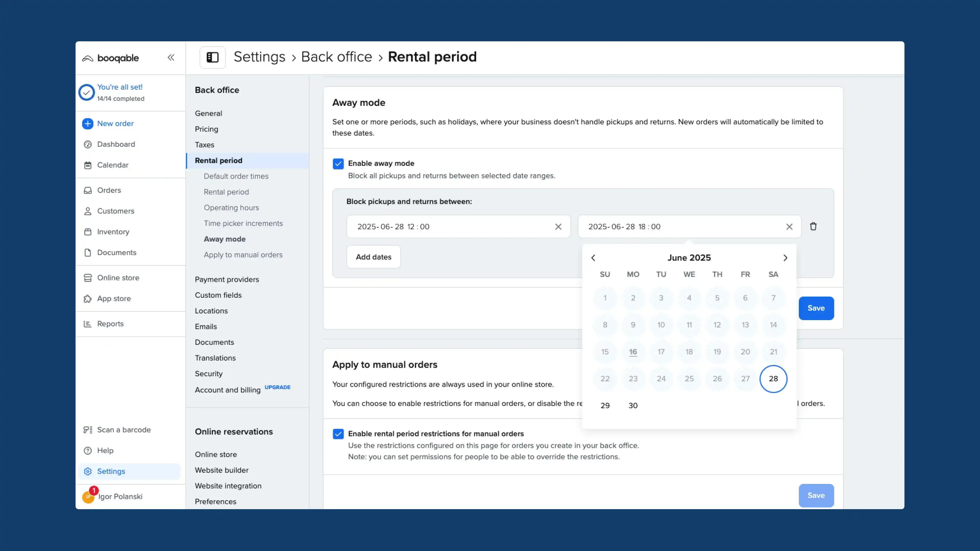
Task: Open the Operating hours settings page
Action: (x=231, y=208)
